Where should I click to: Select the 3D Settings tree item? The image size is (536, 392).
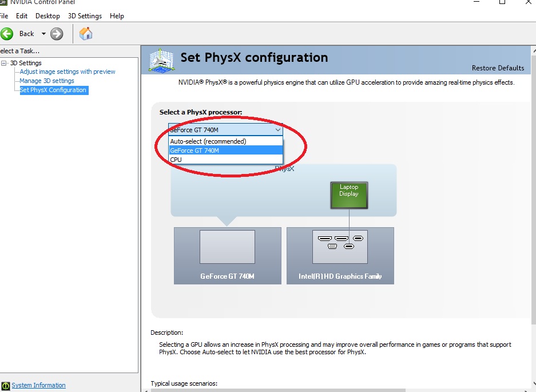26,63
